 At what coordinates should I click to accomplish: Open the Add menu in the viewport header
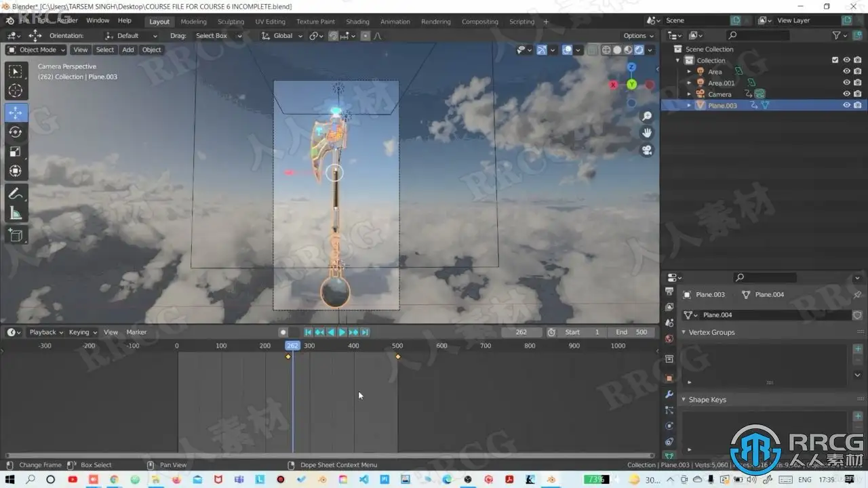pyautogui.click(x=128, y=49)
